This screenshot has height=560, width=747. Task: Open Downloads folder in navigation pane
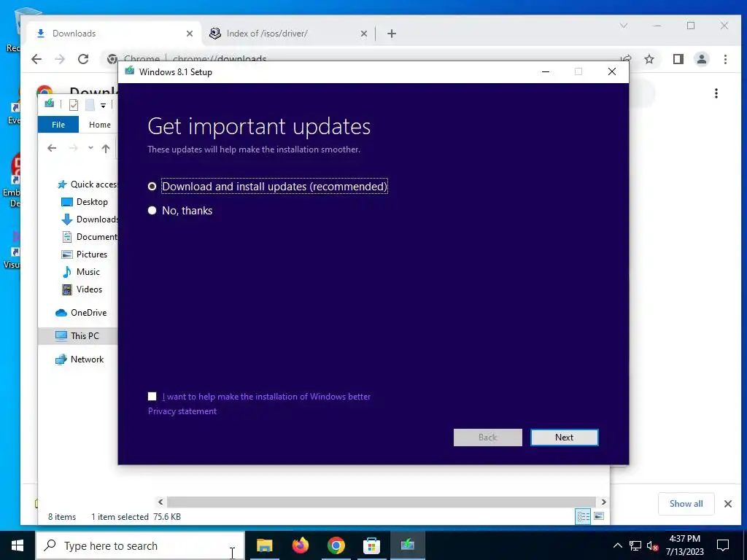(x=90, y=219)
